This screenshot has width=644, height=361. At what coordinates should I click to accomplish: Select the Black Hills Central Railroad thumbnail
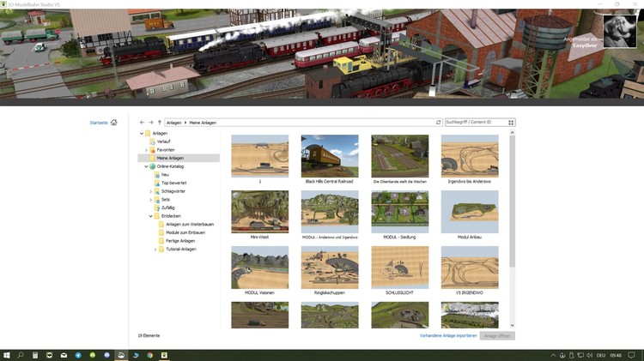pos(330,156)
